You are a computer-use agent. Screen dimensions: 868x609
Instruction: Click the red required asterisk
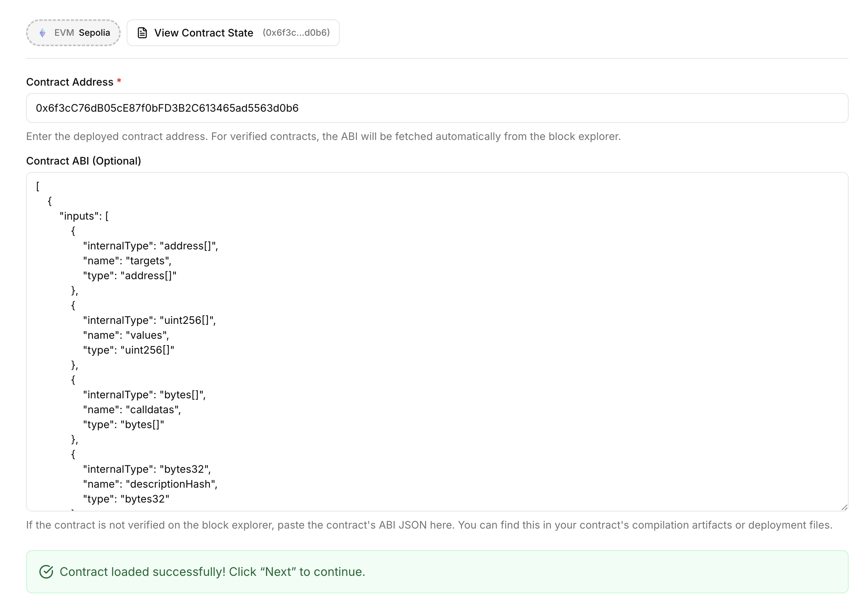tap(119, 81)
